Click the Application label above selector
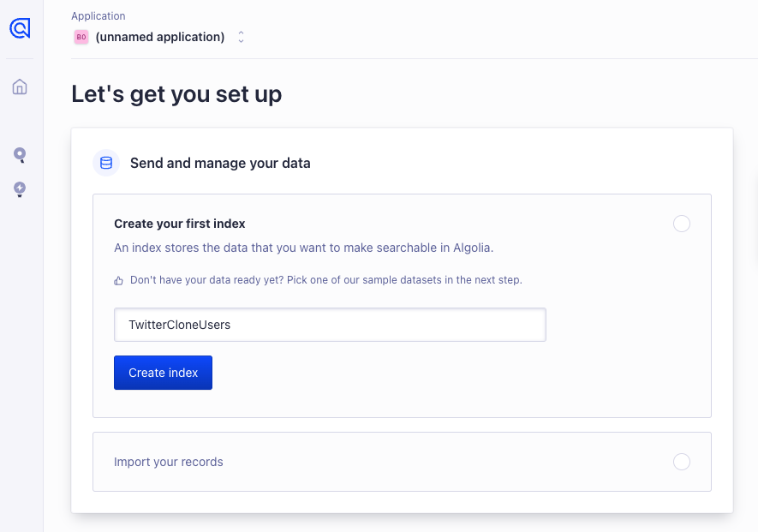Viewport: 758px width, 532px height. (x=98, y=16)
